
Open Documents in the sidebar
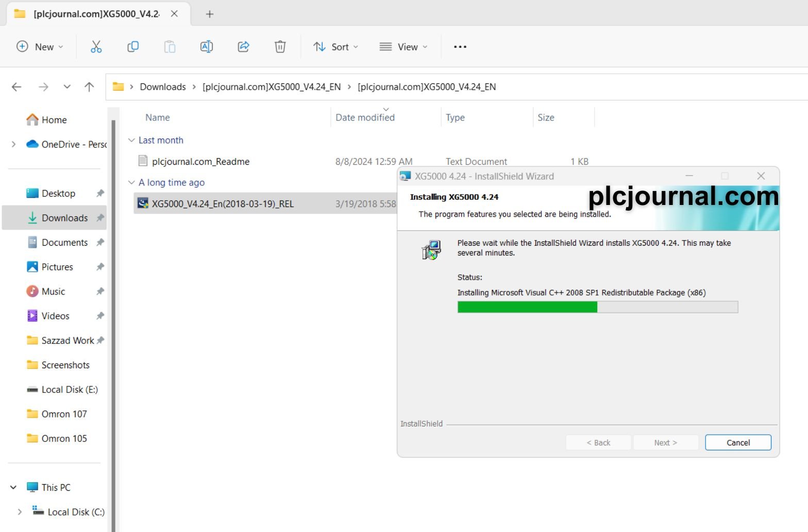click(x=64, y=243)
